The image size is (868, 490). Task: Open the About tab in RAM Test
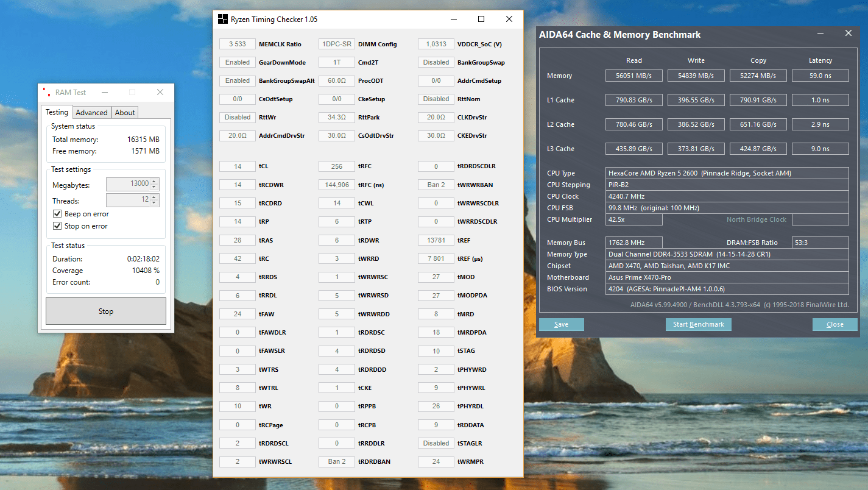point(125,112)
